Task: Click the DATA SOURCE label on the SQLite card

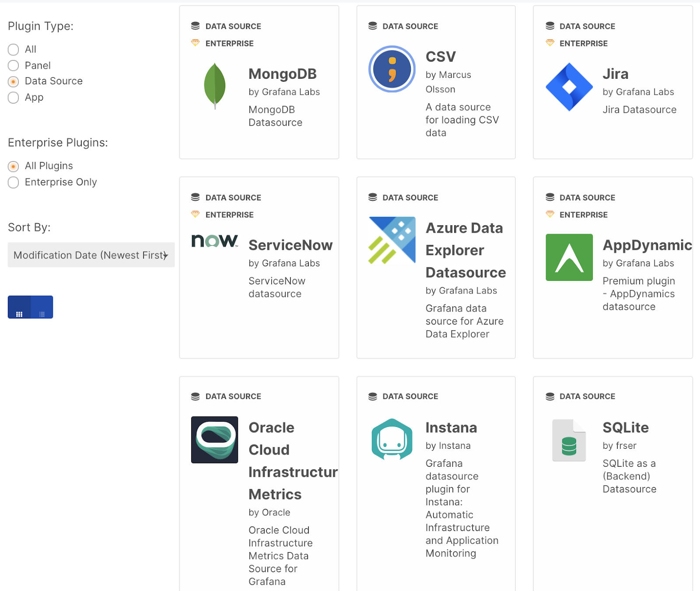Action: point(587,396)
